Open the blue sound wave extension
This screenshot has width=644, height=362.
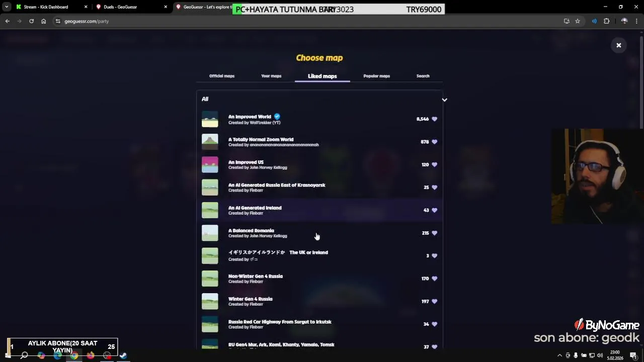tap(594, 21)
